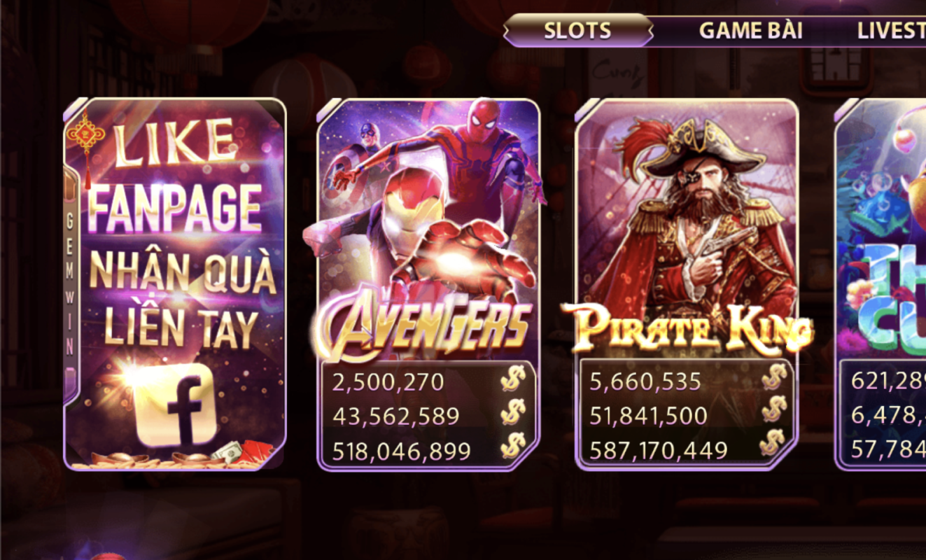Image resolution: width=926 pixels, height=560 pixels.
Task: Open the Avengers slot game card
Action: click(428, 284)
